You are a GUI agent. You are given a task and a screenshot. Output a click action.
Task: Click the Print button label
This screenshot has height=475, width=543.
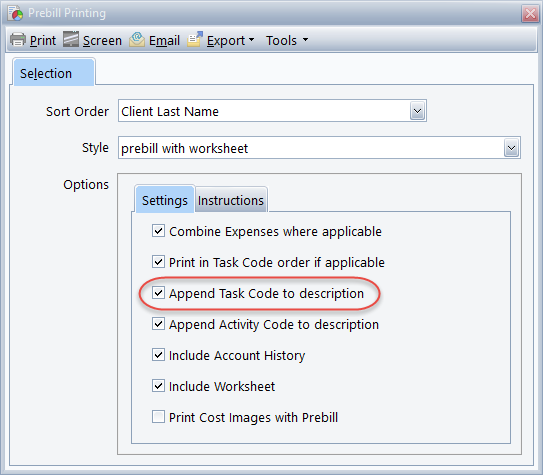(43, 41)
